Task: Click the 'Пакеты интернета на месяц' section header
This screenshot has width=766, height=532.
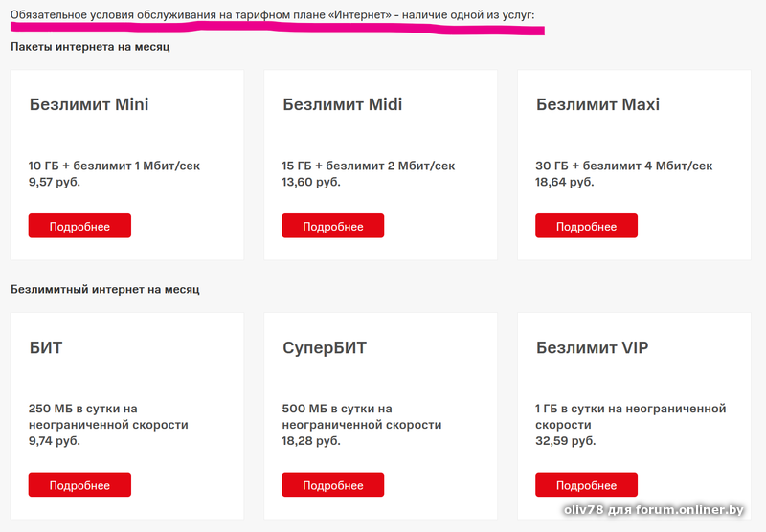Action: coord(90,47)
